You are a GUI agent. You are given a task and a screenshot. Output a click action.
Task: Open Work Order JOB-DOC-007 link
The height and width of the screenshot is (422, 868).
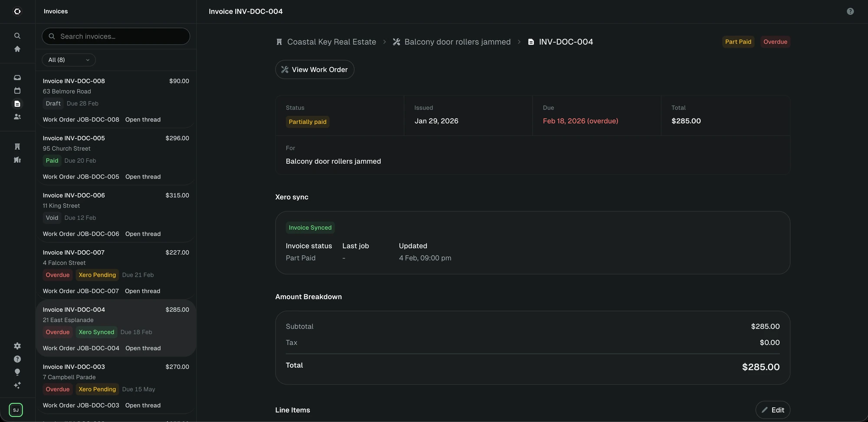click(x=81, y=291)
